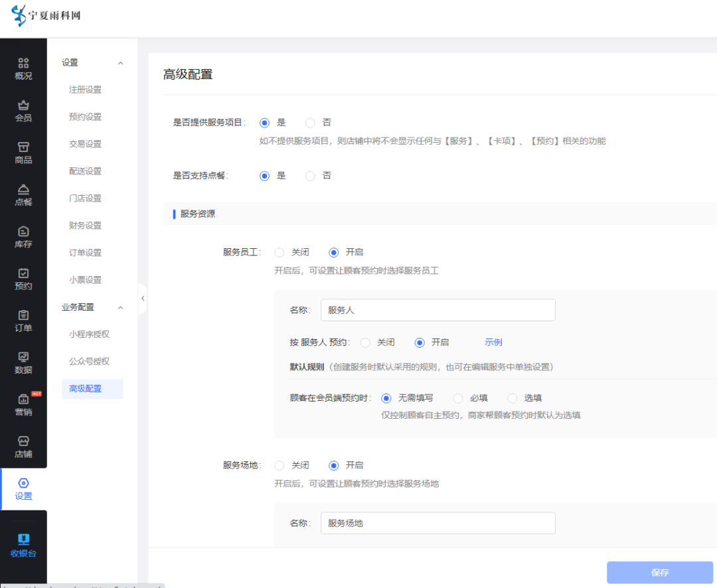Choose 无需填写 for member booking

click(386, 398)
